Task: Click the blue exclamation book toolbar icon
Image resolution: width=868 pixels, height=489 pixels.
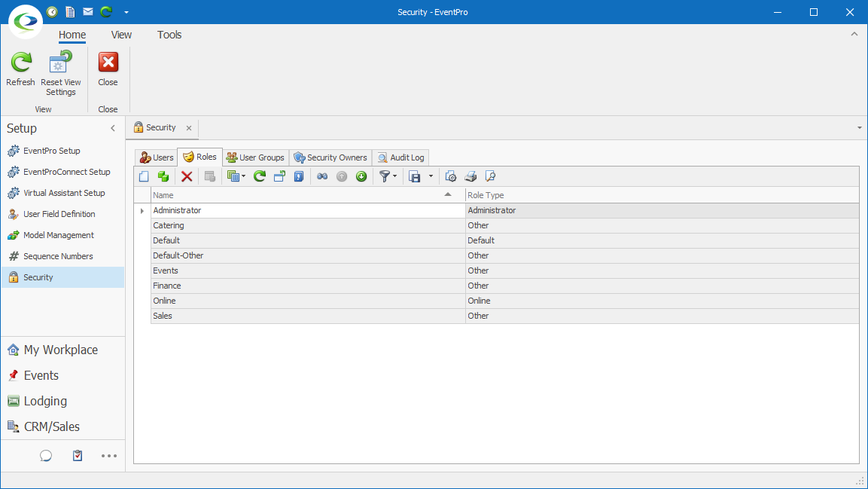Action: [x=299, y=176]
